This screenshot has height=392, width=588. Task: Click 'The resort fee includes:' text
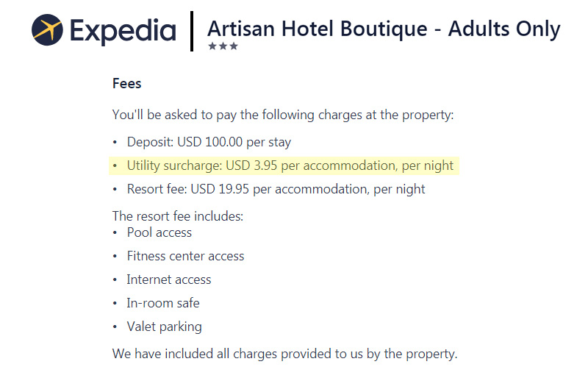click(178, 216)
